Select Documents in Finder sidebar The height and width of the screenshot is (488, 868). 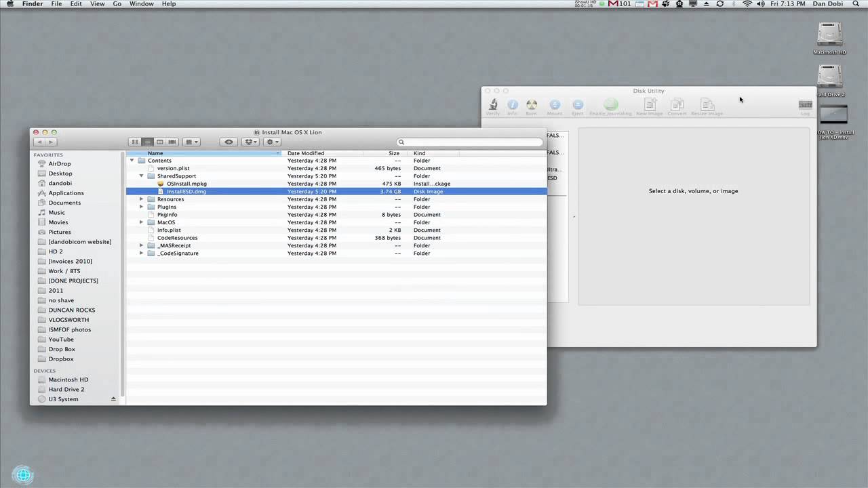tap(64, 203)
